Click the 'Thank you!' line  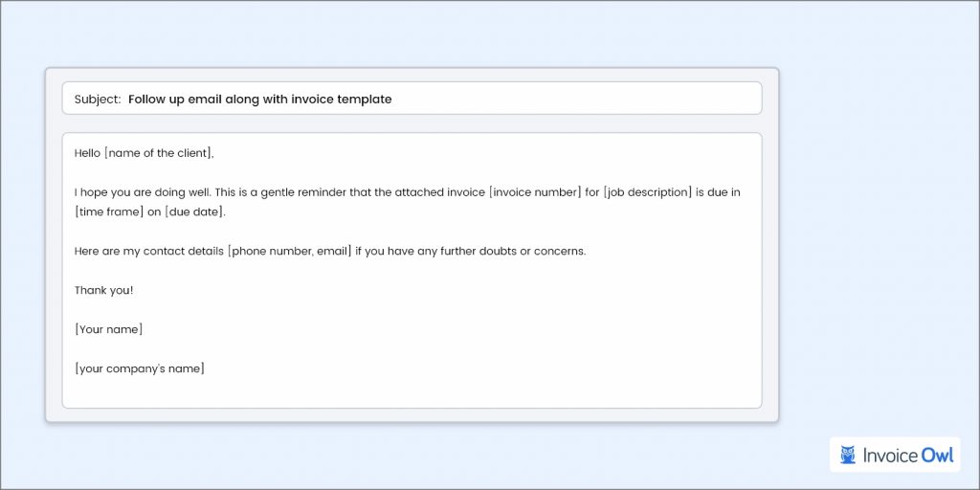103,290
